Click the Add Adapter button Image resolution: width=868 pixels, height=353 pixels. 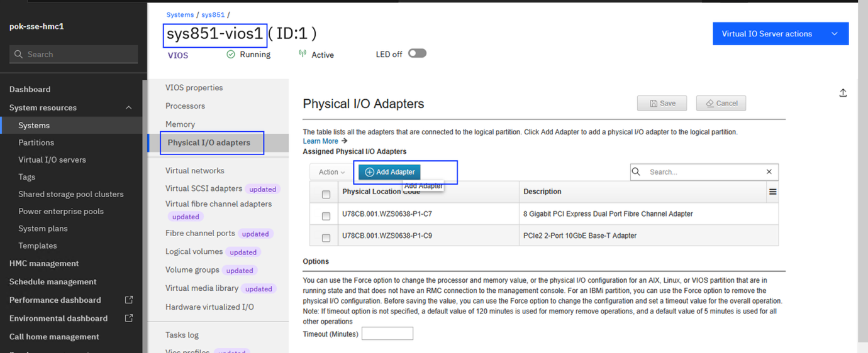(389, 172)
